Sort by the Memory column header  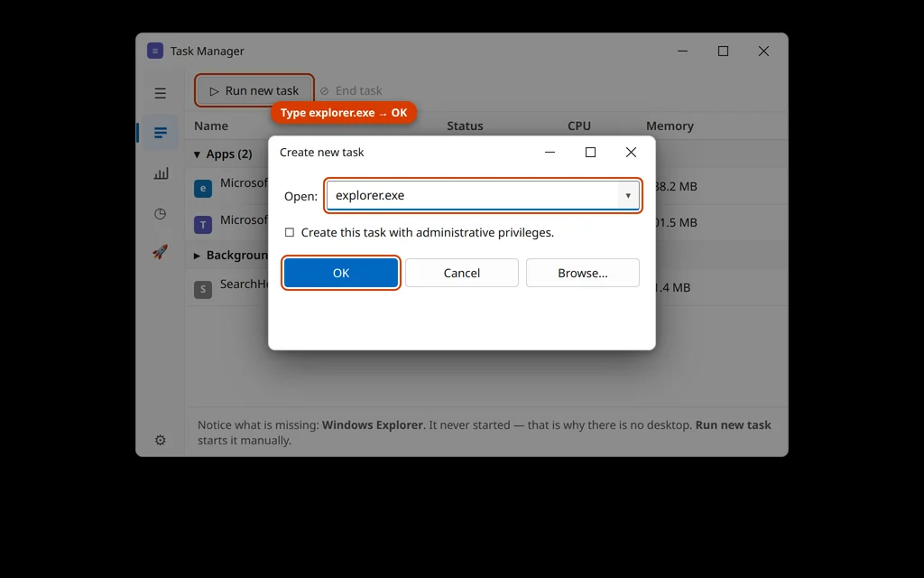click(x=670, y=126)
